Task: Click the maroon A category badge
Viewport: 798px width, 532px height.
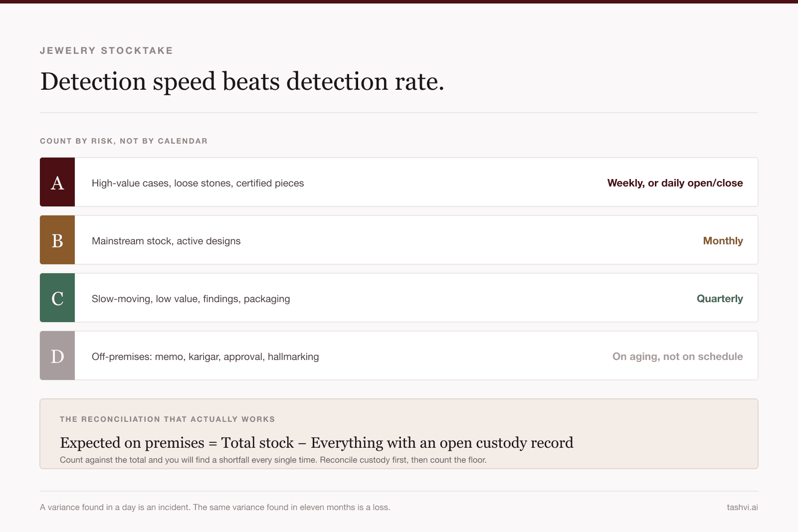Action: tap(57, 182)
